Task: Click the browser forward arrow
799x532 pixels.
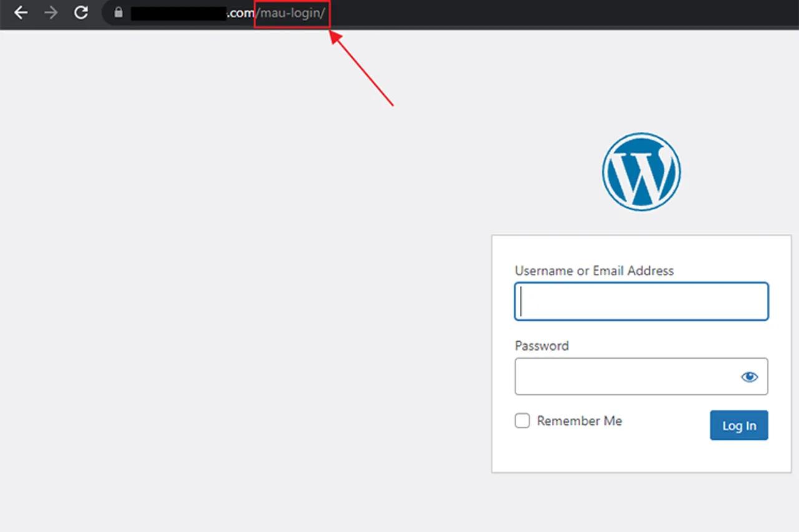Action: click(x=51, y=12)
